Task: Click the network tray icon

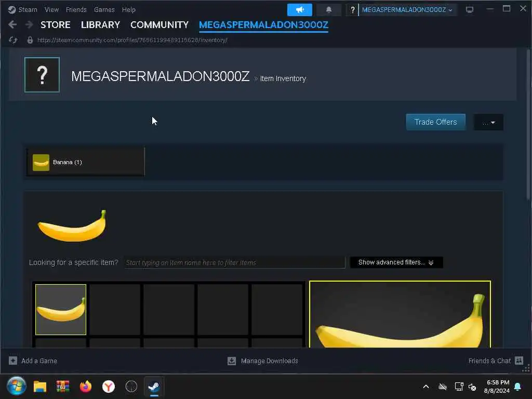Action: click(x=459, y=387)
